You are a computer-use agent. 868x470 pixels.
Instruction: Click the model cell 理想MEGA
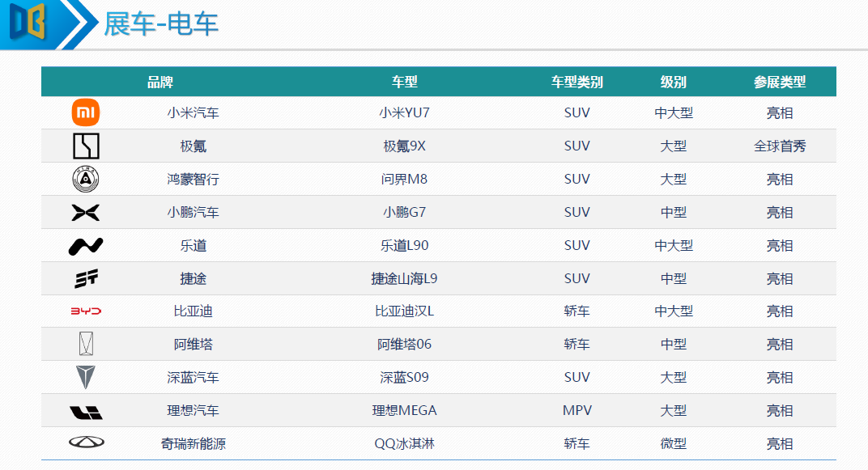(404, 411)
